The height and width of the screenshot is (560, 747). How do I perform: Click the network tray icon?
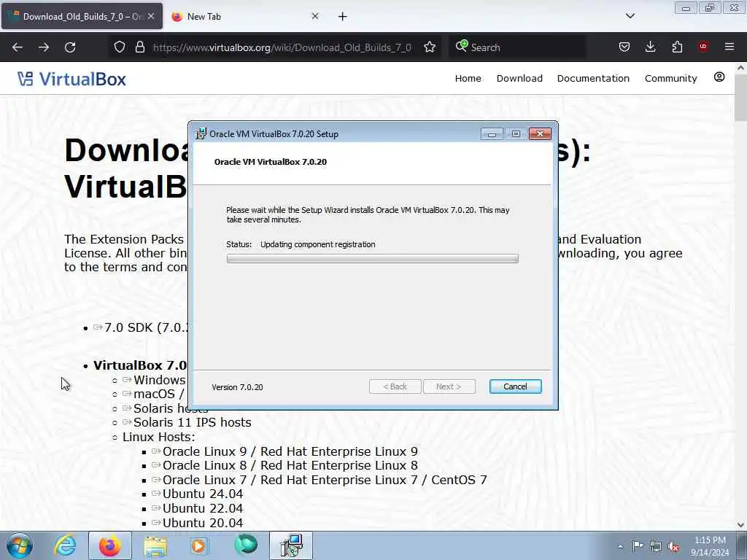[656, 546]
